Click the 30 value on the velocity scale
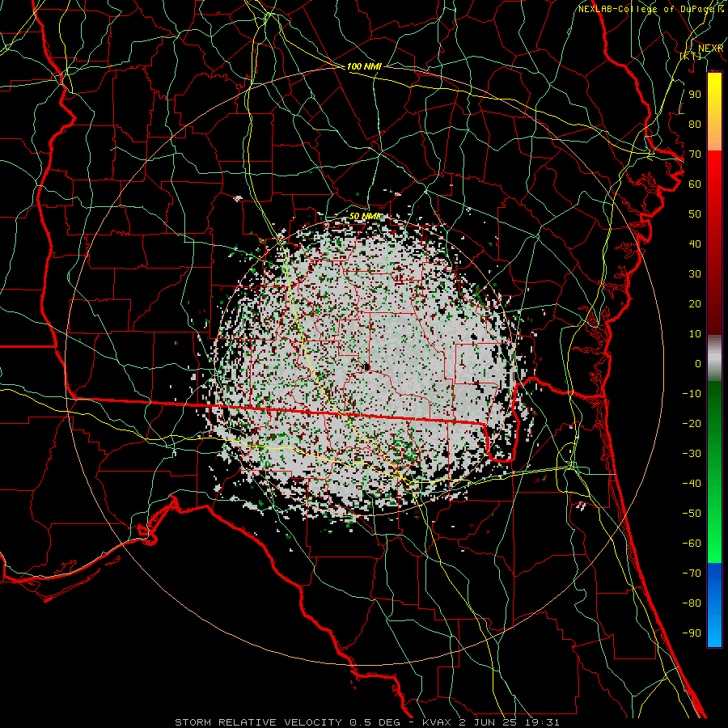The image size is (728, 728). pos(695,274)
